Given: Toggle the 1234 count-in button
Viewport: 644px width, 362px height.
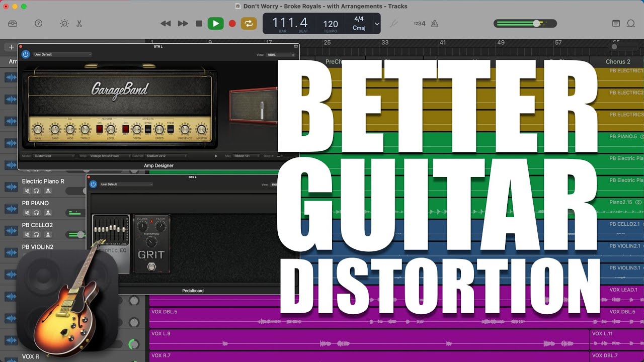Looking at the screenshot, I should tap(419, 24).
